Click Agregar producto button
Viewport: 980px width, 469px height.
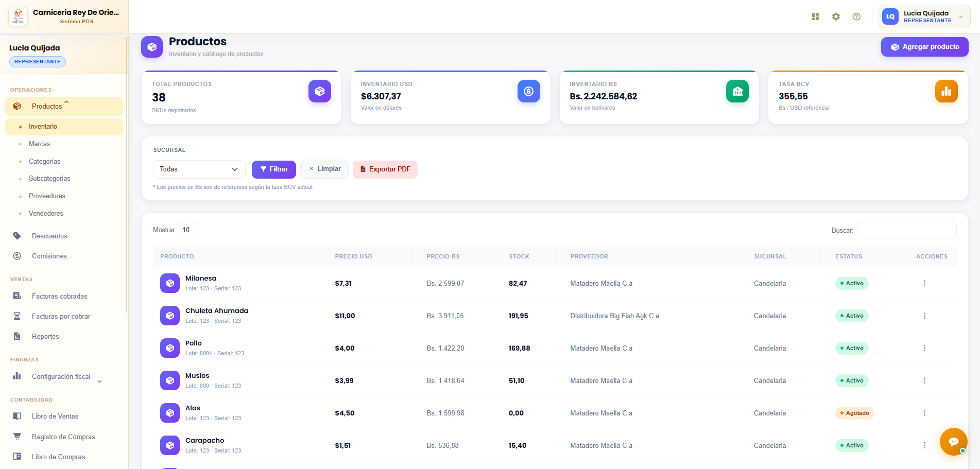click(x=925, y=47)
